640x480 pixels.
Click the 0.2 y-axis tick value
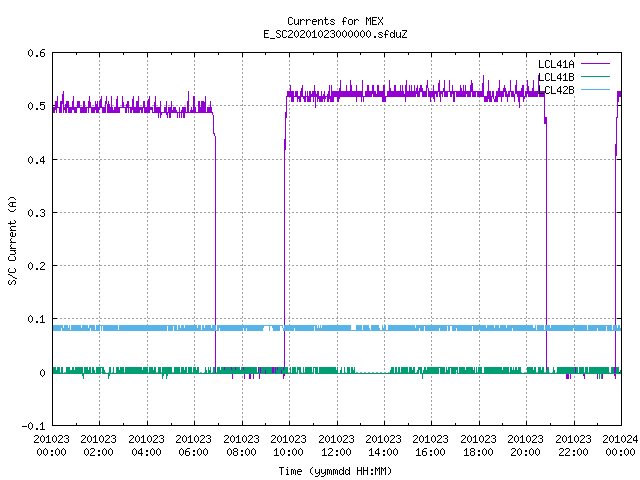pos(36,266)
